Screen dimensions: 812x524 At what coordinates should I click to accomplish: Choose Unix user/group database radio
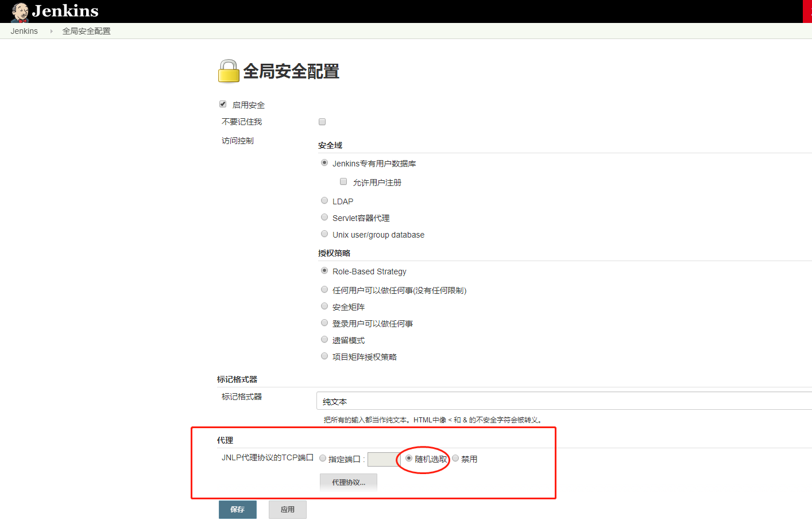click(x=324, y=234)
